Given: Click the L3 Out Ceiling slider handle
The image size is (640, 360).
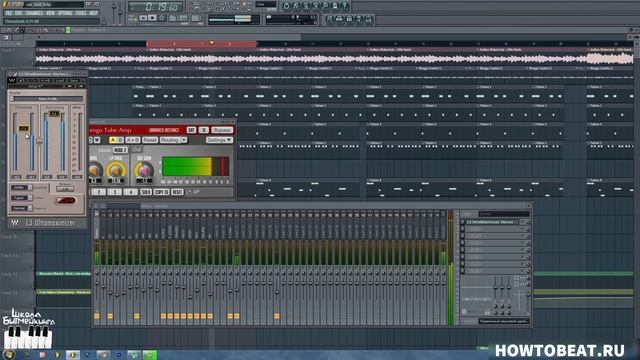Looking at the screenshot, I should [x=54, y=114].
